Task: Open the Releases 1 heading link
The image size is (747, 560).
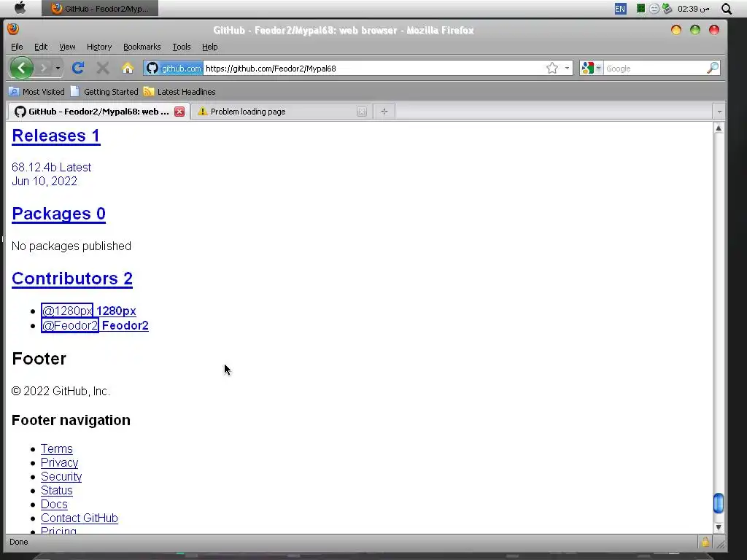Action: pos(55,136)
